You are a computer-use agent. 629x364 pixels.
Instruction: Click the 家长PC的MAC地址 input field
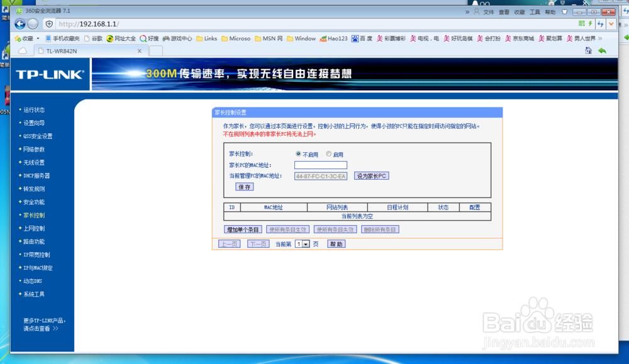pos(321,165)
